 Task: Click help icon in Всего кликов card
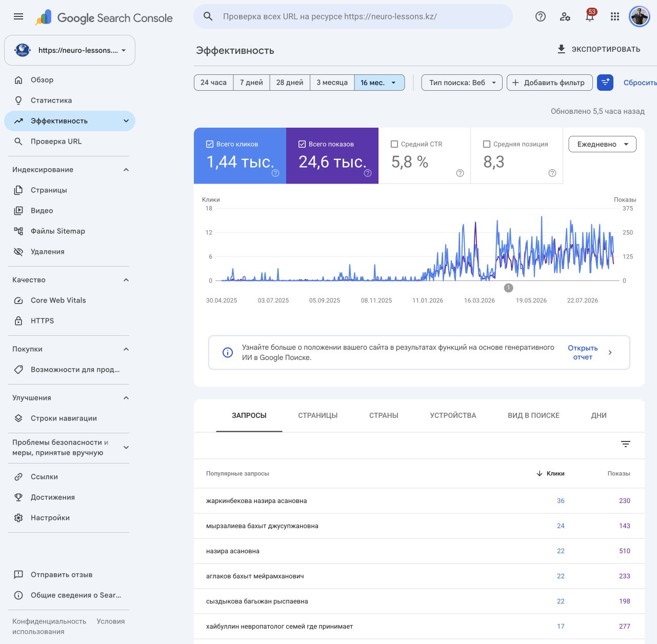[275, 173]
